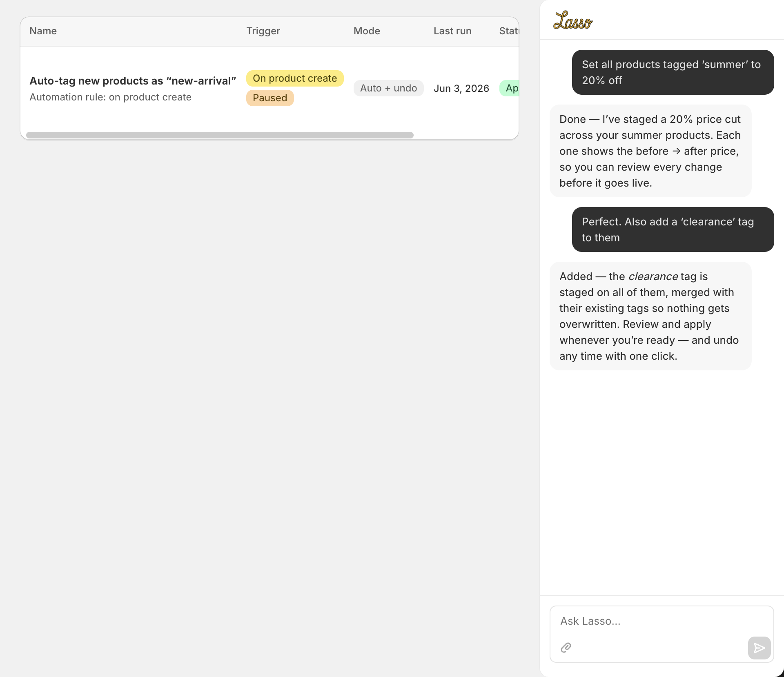Screen dimensions: 784x677
Task: Click the Mode column header
Action: point(367,31)
